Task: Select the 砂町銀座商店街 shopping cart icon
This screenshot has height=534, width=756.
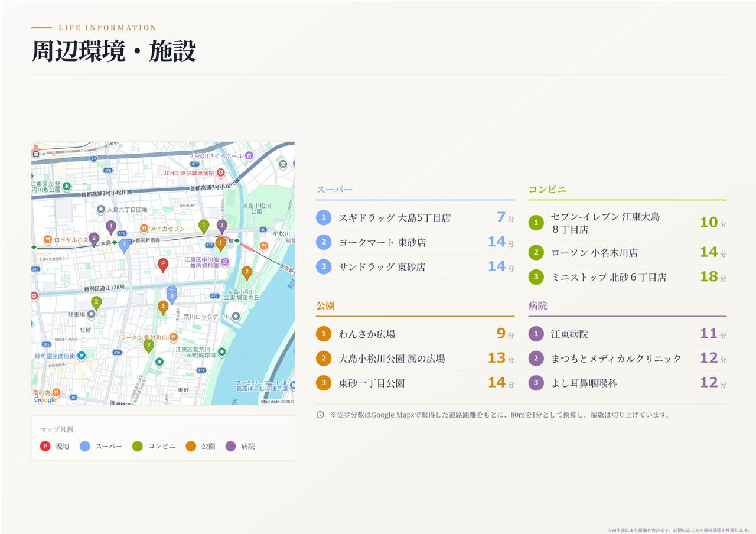Action: [82, 356]
